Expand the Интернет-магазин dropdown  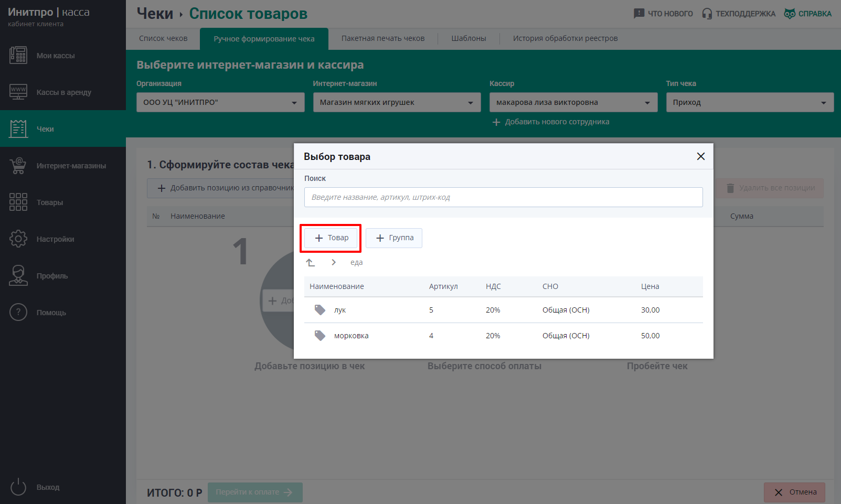tap(397, 102)
